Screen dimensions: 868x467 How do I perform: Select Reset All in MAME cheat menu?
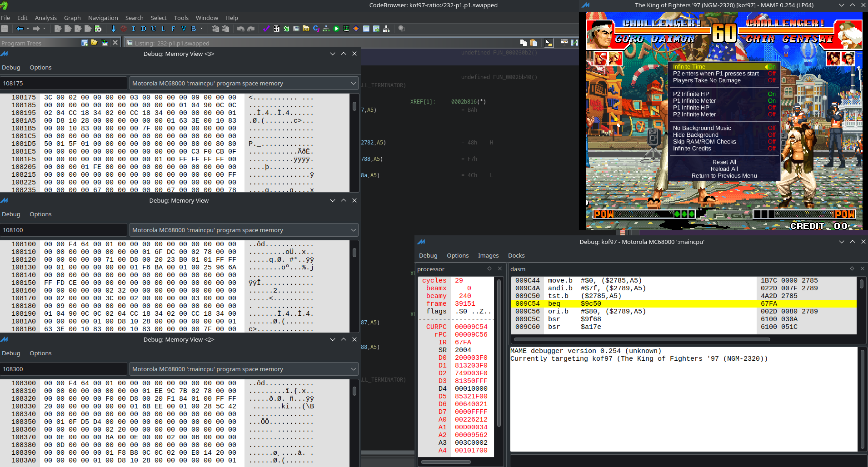[x=724, y=162]
